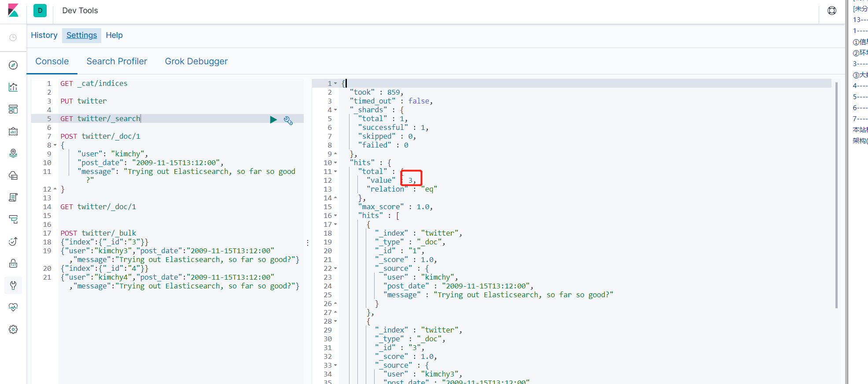Open Visualize chart icon
Image resolution: width=868 pixels, height=384 pixels.
coord(13,87)
